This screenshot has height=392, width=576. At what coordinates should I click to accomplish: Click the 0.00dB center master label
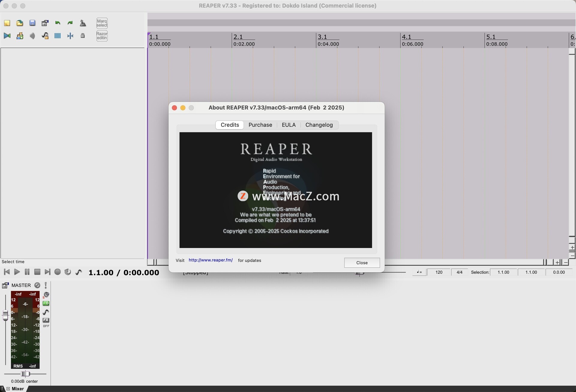coord(24,382)
